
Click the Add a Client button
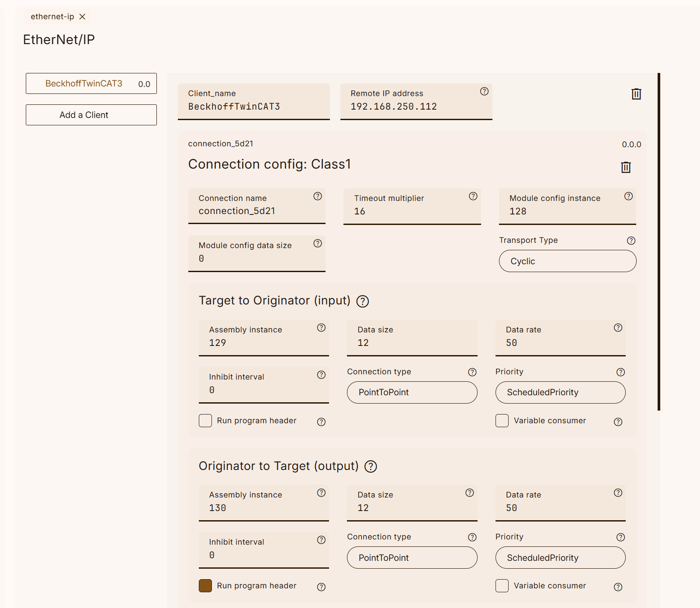point(91,115)
